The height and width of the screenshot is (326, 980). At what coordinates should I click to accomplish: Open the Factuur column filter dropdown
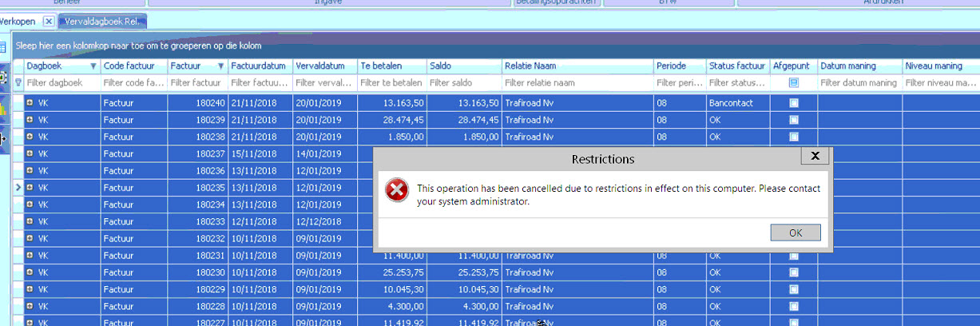pyautogui.click(x=220, y=66)
